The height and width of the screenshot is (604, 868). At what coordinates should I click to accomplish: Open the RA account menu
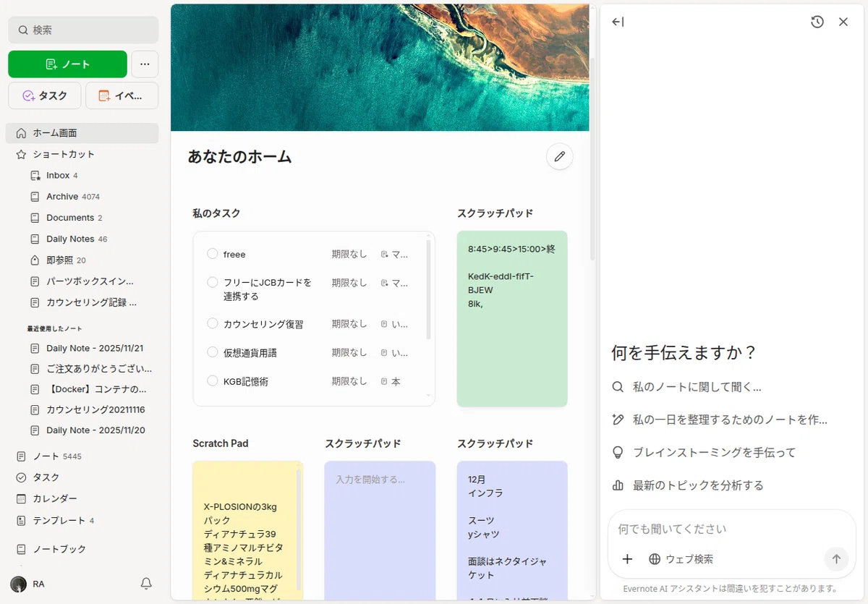coord(29,584)
